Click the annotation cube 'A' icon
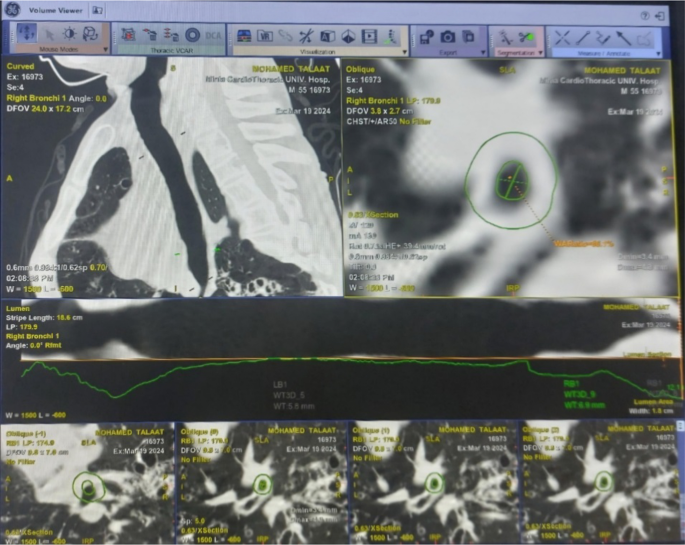The height and width of the screenshot is (545, 685). coord(327,36)
